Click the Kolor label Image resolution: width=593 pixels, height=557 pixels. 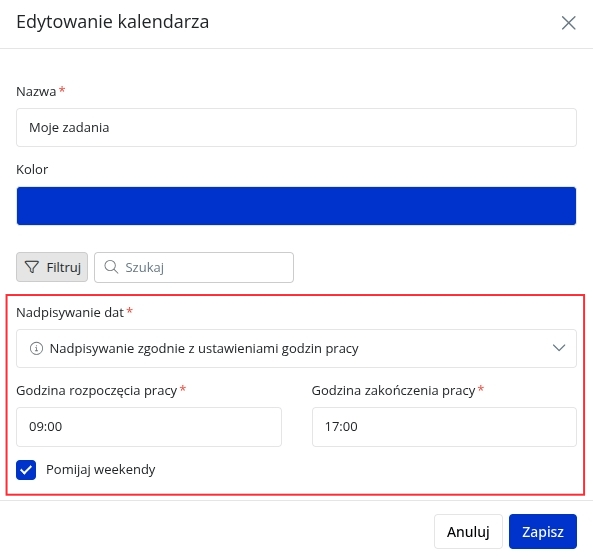coord(32,169)
